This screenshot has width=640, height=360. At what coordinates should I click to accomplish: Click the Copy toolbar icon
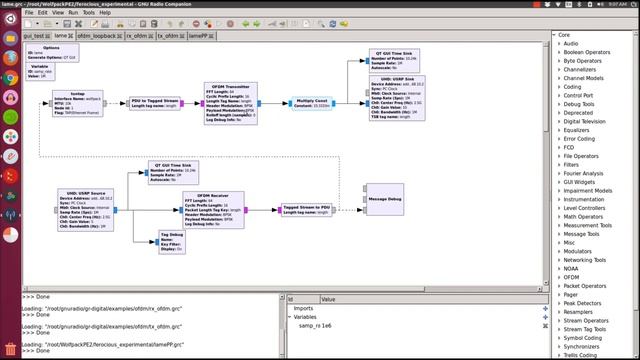point(131,24)
